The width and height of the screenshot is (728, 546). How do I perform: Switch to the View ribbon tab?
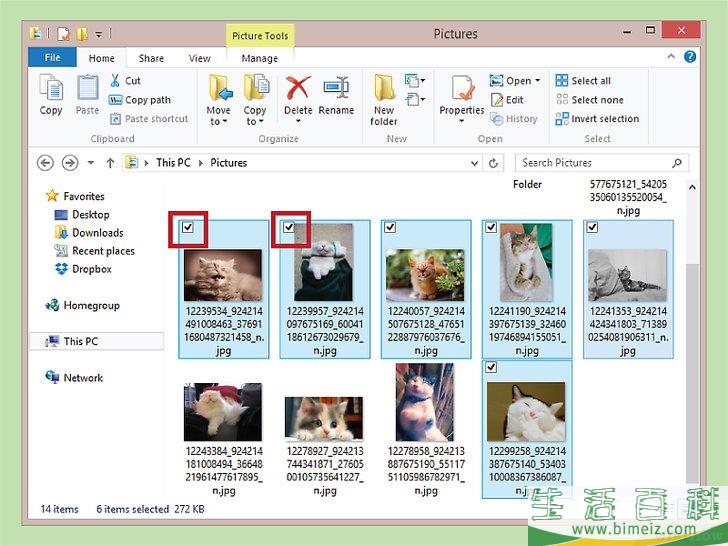(x=200, y=59)
